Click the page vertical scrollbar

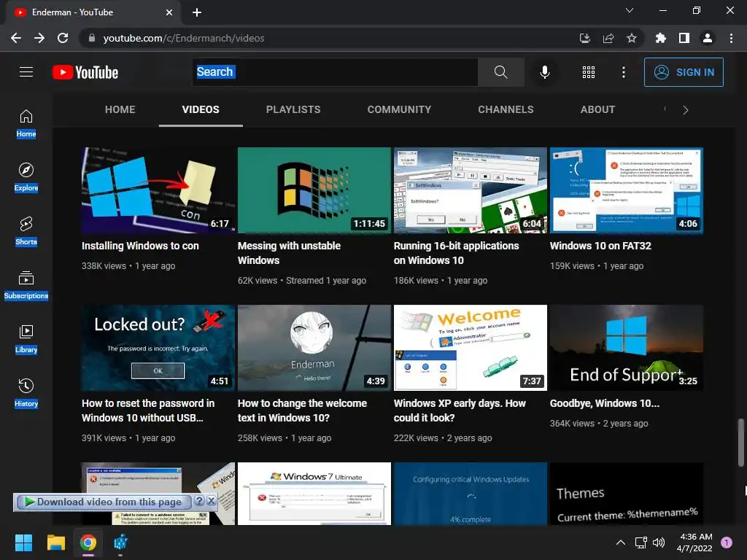pos(740,443)
